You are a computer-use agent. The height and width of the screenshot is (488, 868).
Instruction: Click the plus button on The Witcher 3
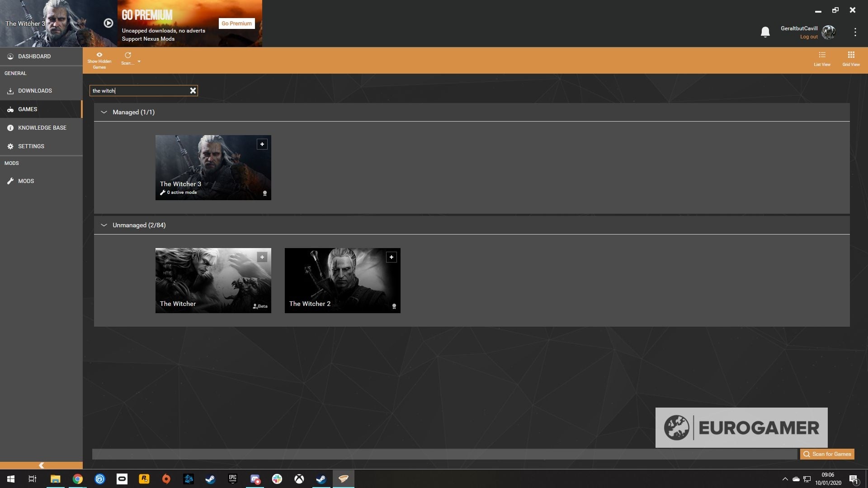point(262,144)
